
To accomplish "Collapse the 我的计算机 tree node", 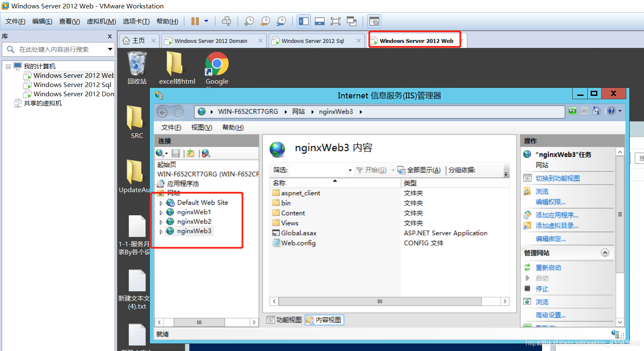I will click(8, 66).
